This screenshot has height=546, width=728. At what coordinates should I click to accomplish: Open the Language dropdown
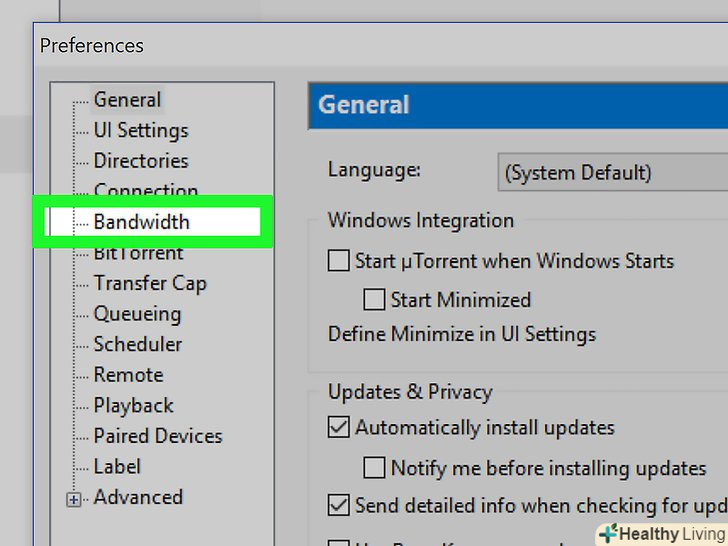pyautogui.click(x=612, y=172)
